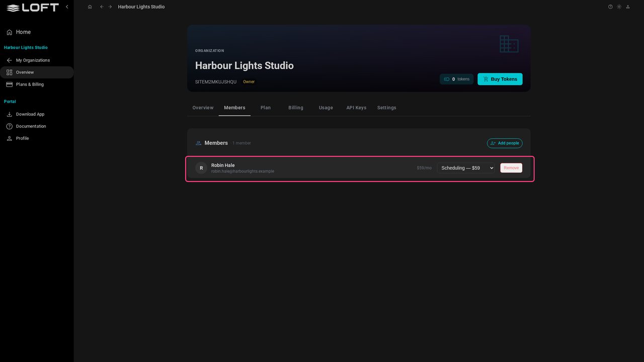Click the Buy Tokens button

(500, 79)
